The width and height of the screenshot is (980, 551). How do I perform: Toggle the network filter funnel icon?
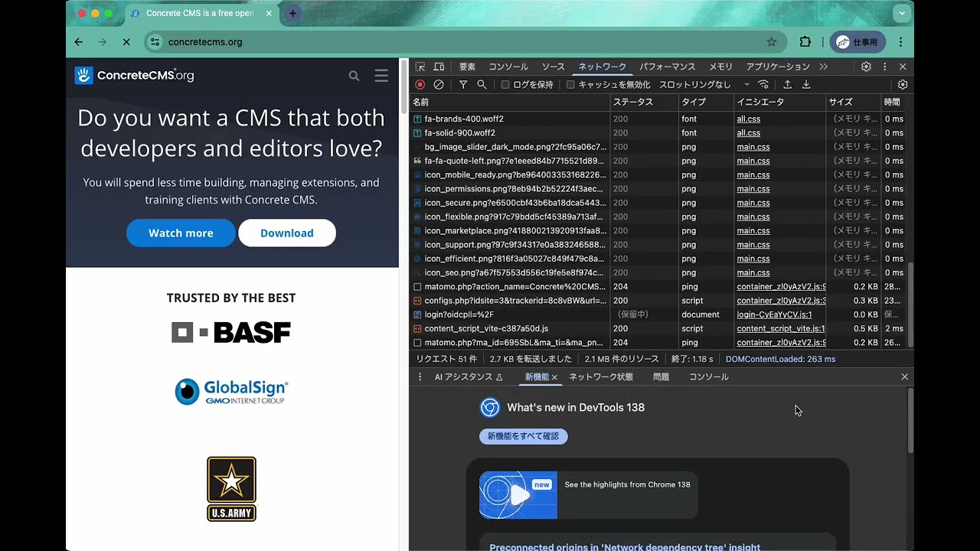[x=463, y=85]
